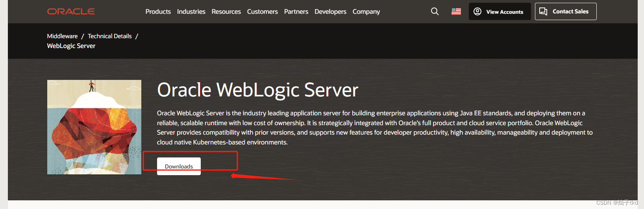Select the WebLogic Server breadcrumb text

(x=71, y=46)
